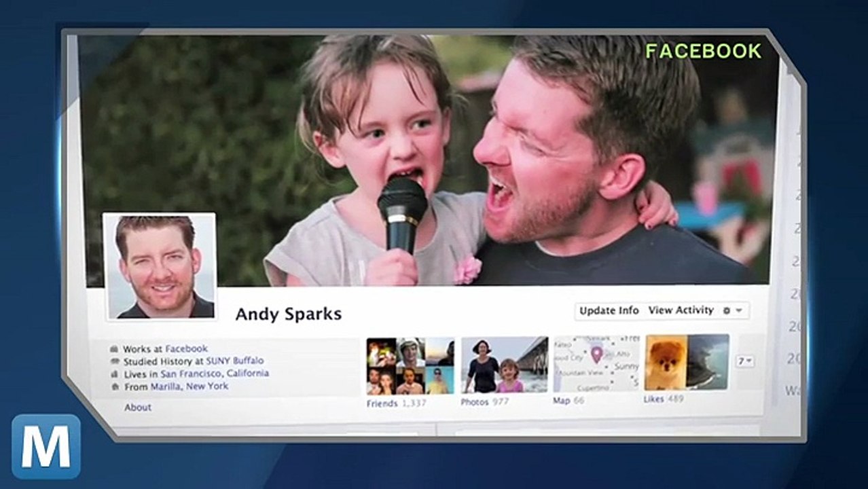Open San Francisco, California link
868x489 pixels.
click(215, 374)
